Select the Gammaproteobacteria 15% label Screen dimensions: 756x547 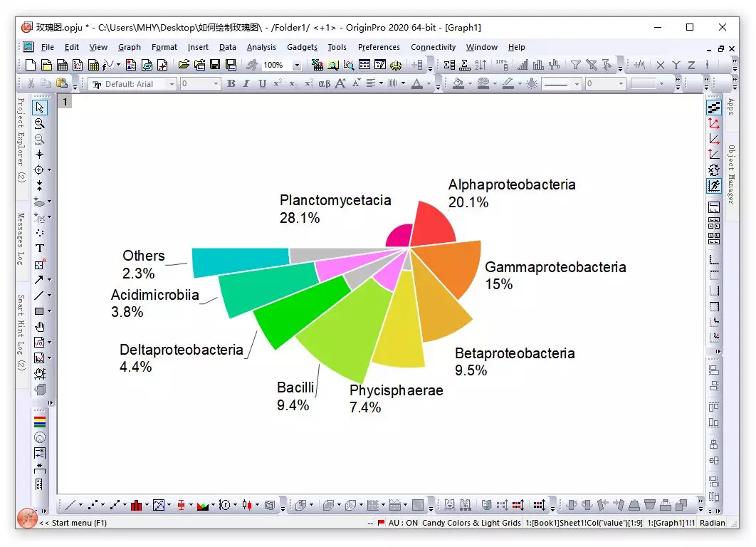point(555,276)
